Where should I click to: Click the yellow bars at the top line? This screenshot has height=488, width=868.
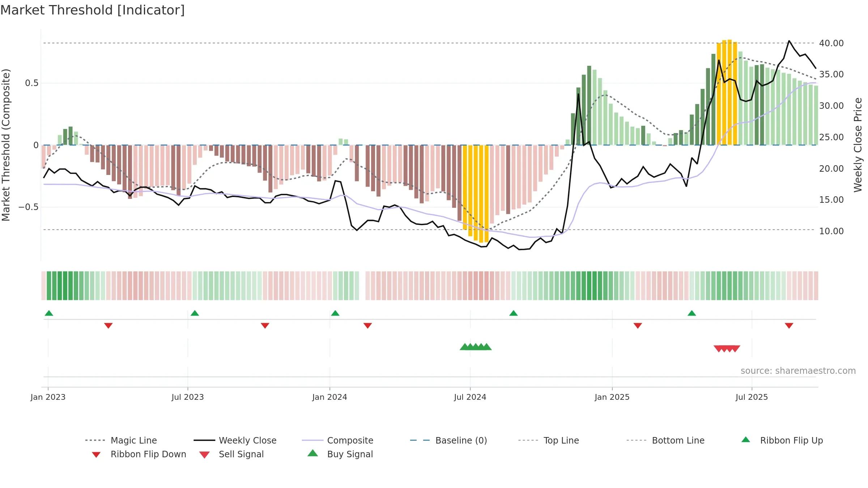click(x=727, y=93)
